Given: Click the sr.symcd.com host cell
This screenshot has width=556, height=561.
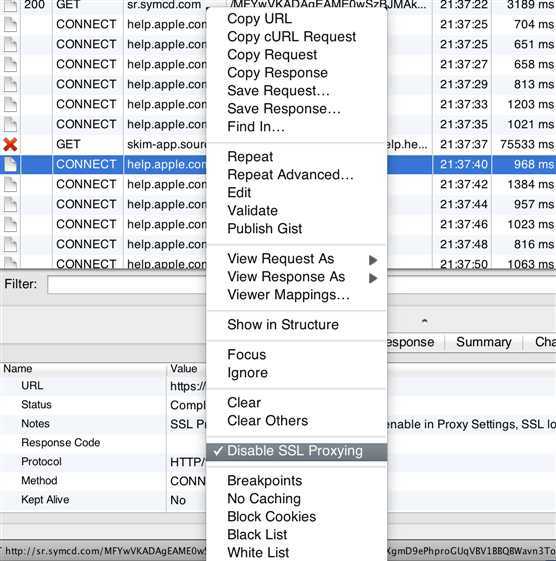Looking at the screenshot, I should (x=164, y=5).
